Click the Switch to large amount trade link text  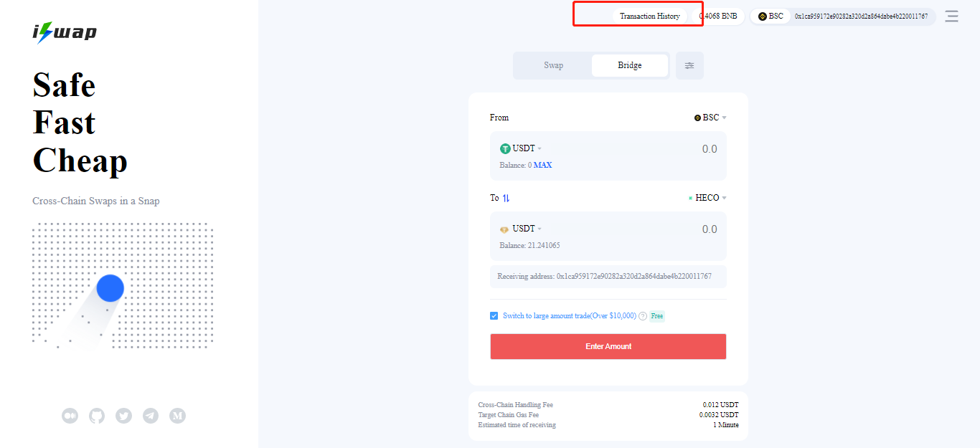point(570,316)
